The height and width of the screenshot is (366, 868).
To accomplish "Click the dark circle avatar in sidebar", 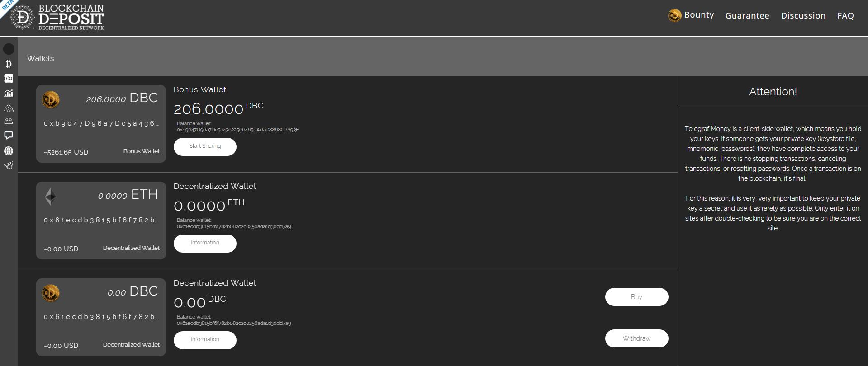I will tap(9, 49).
